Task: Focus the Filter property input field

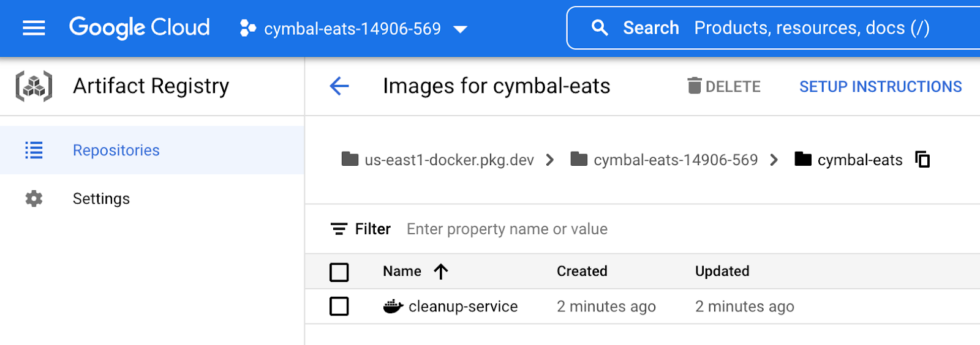Action: (507, 229)
